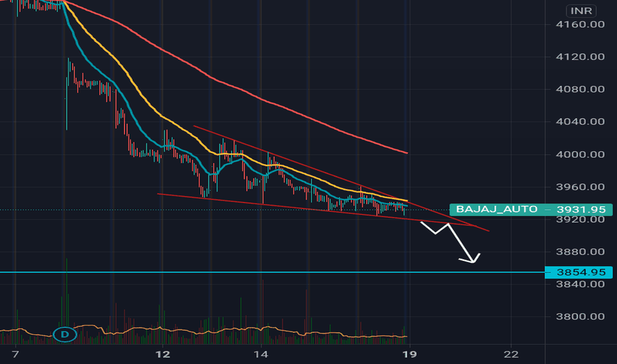The width and height of the screenshot is (617, 364).
Task: Click the 3960.00 price axis label
Action: pos(580,187)
